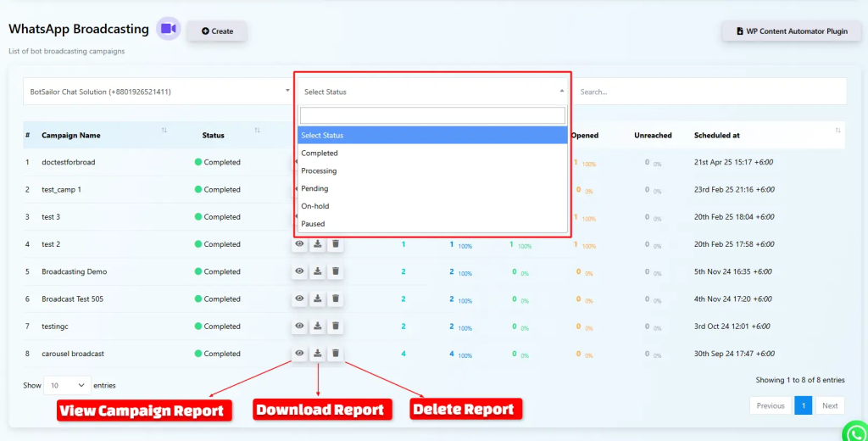The width and height of the screenshot is (868, 441).
Task: Click scheduled date 5th Nov 24 16:35
Action: coord(733,271)
